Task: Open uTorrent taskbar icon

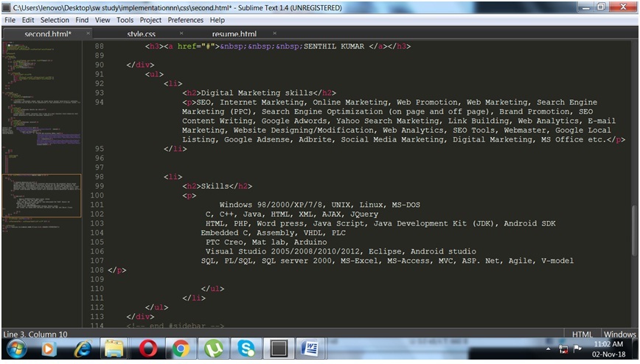Action: click(214, 349)
